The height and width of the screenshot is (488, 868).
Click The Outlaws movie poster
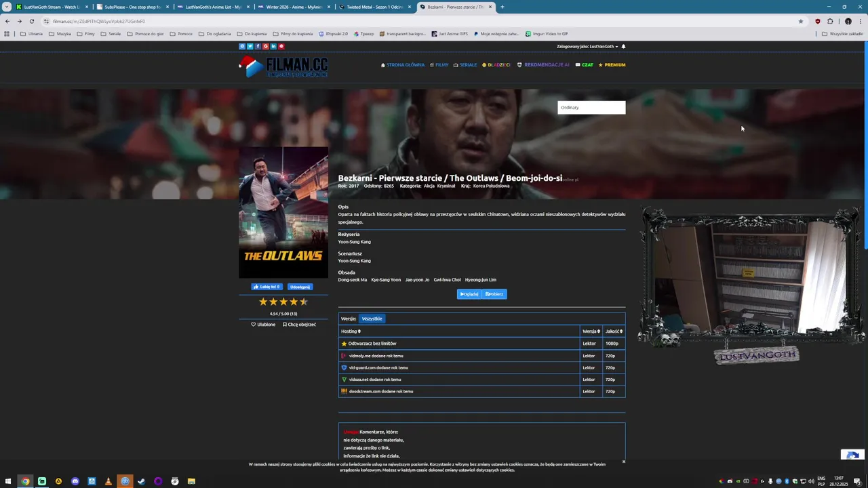point(283,213)
